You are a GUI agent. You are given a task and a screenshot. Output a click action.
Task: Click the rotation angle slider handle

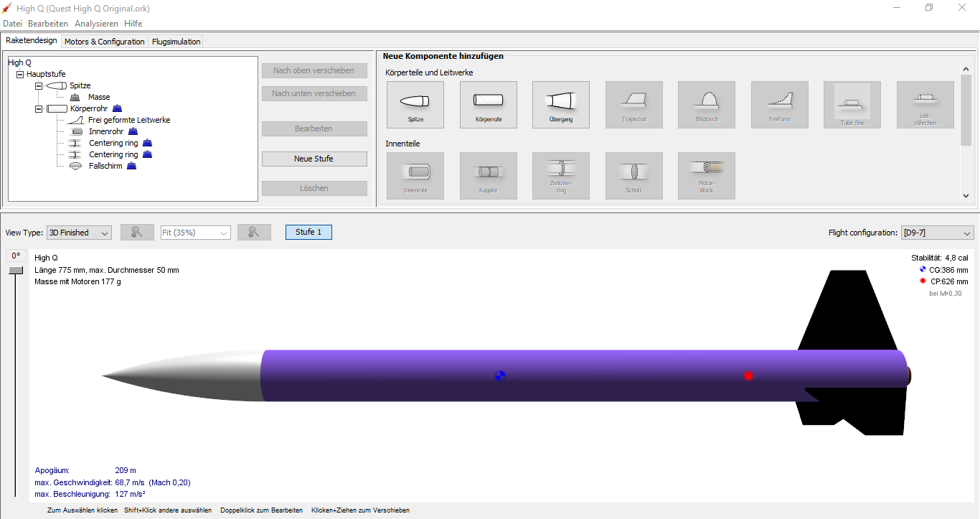click(x=16, y=270)
